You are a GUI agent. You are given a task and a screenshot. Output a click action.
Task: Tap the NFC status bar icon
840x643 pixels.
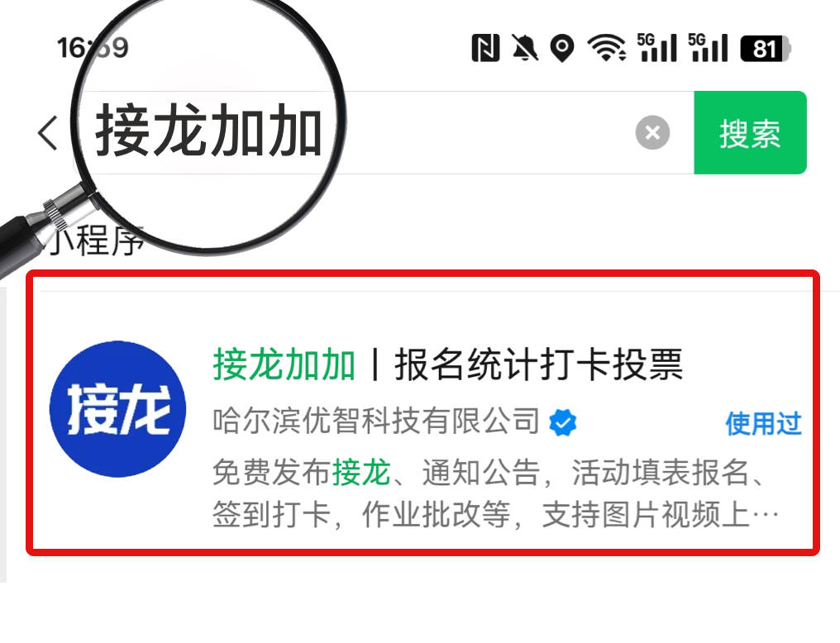485,48
